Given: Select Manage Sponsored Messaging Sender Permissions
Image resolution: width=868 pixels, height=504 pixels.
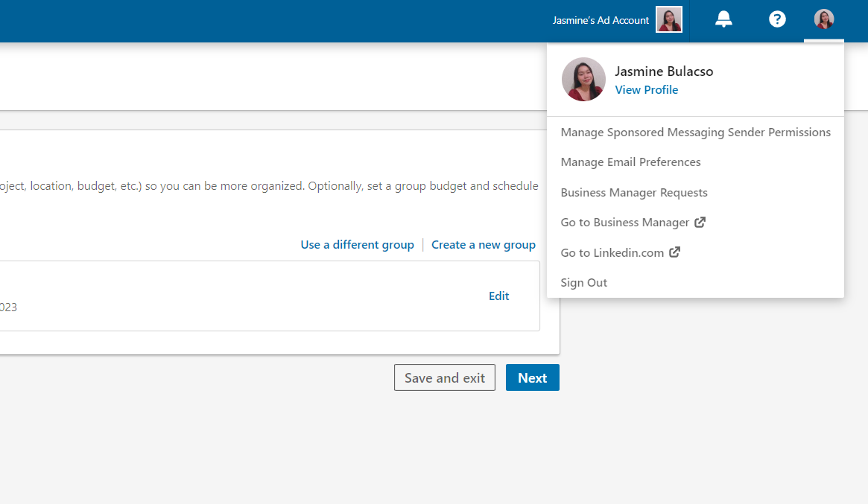Looking at the screenshot, I should [x=695, y=133].
